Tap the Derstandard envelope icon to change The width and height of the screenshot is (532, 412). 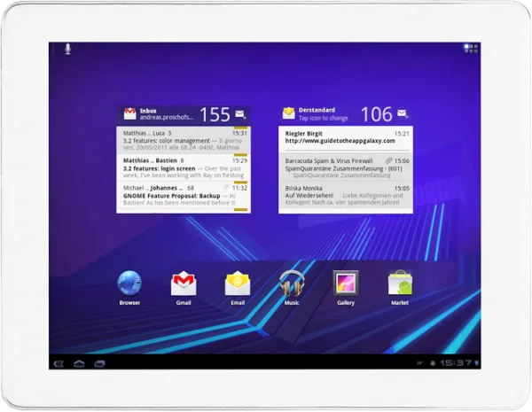289,113
